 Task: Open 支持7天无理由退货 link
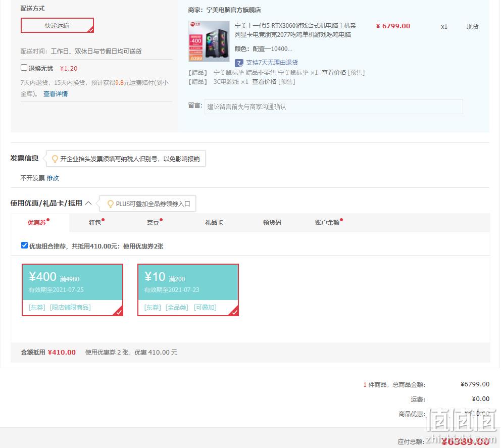coord(272,62)
